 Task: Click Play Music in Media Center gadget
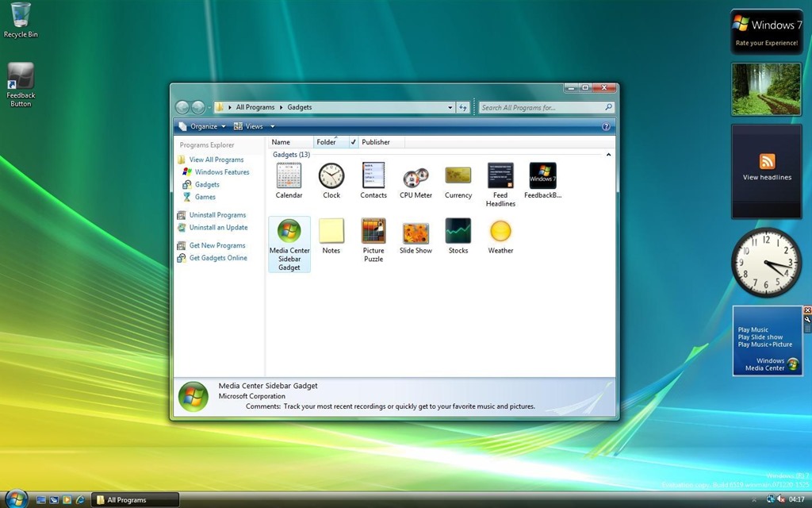(753, 329)
